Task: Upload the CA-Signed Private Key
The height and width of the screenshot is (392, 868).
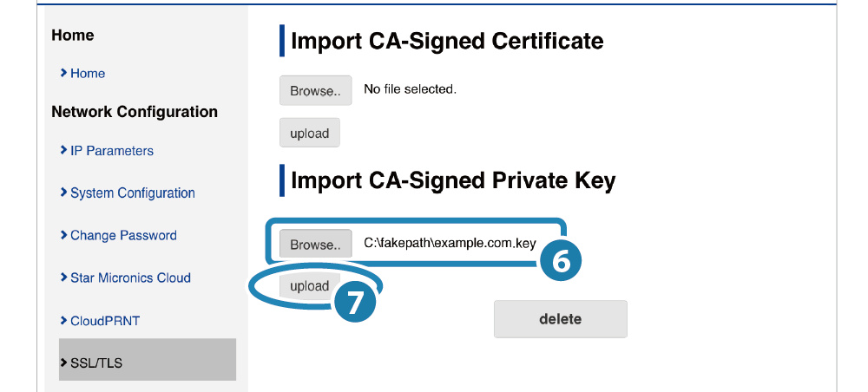Action: coord(310,286)
